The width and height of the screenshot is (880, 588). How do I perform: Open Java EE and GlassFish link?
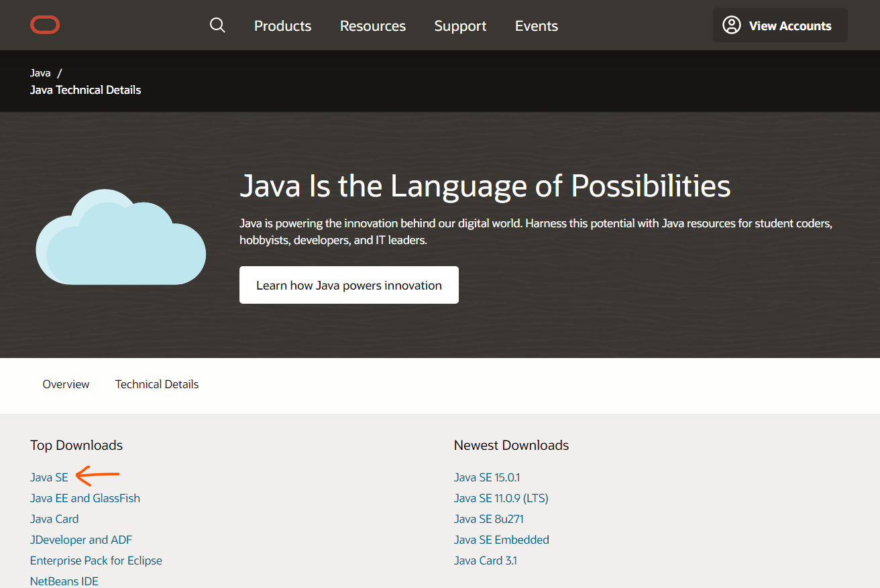pos(85,498)
